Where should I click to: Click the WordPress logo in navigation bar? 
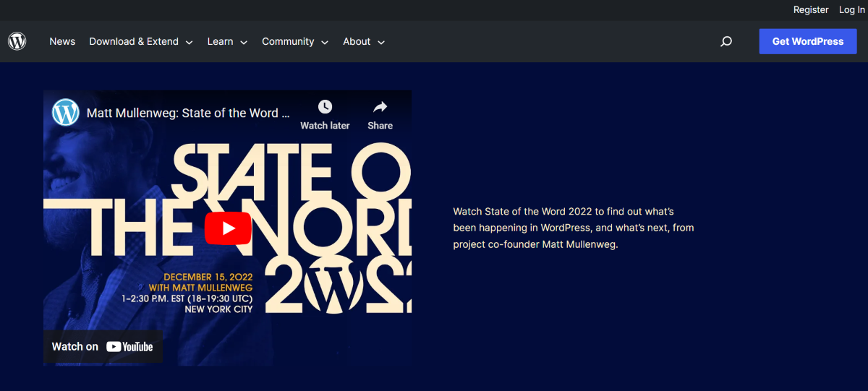17,41
